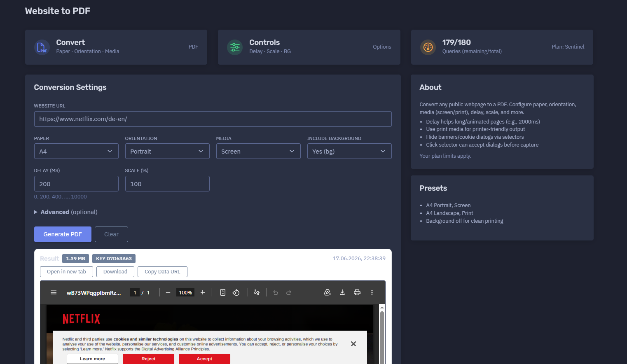Click the Website URL input field

tap(213, 119)
